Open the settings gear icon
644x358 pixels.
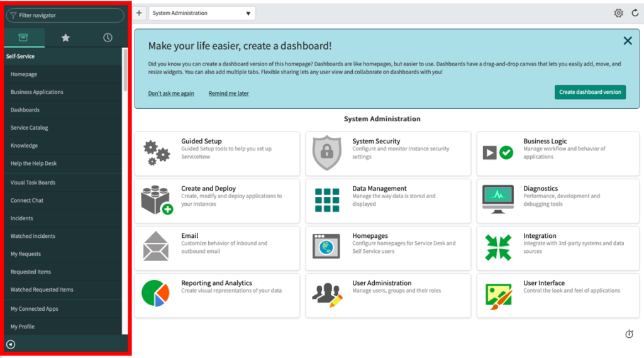[619, 13]
